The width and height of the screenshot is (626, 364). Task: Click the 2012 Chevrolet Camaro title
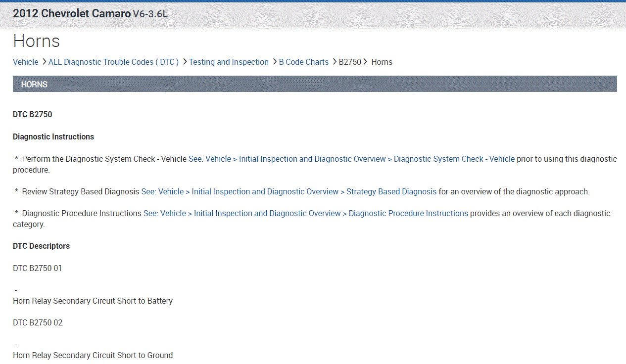coord(72,14)
